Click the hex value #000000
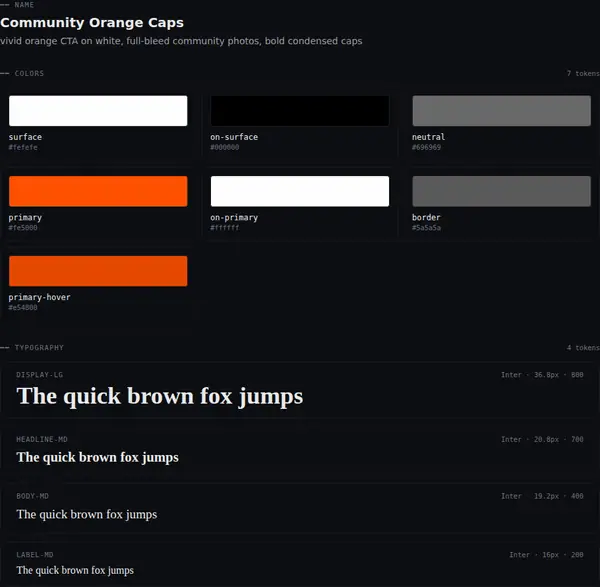The image size is (600, 587). 225,147
